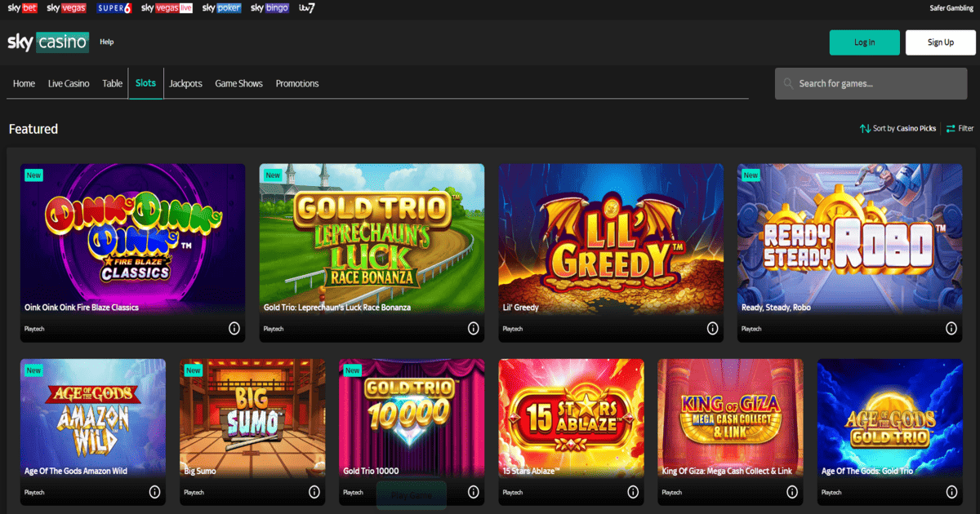Select the Slots tab
Image resolution: width=980 pixels, height=514 pixels.
(x=146, y=83)
